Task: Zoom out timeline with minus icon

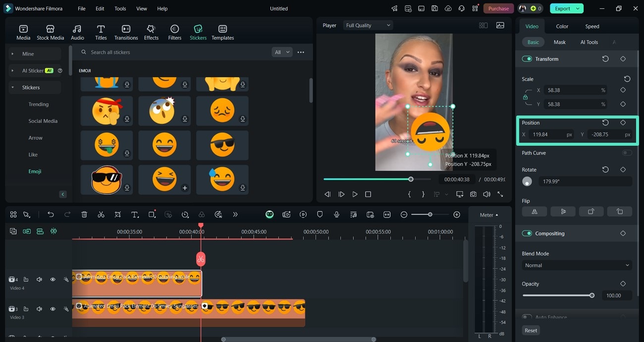Action: point(404,215)
